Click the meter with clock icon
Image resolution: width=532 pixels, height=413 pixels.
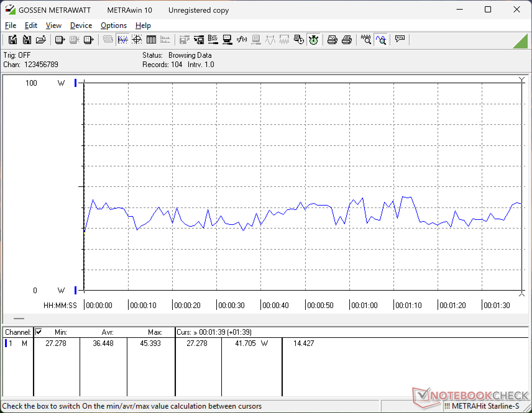pyautogui.click(x=299, y=40)
